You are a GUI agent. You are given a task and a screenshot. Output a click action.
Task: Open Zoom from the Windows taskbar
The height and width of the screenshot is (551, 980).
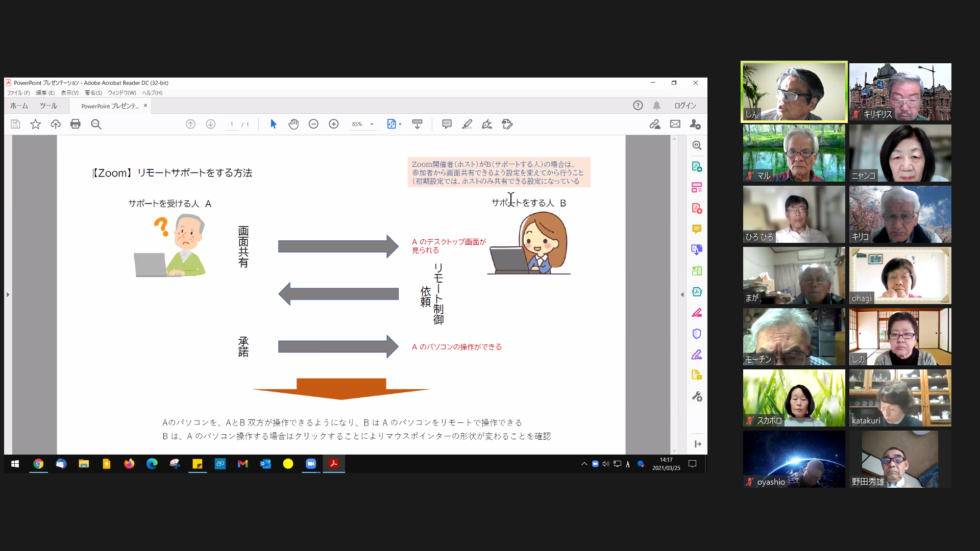[311, 464]
